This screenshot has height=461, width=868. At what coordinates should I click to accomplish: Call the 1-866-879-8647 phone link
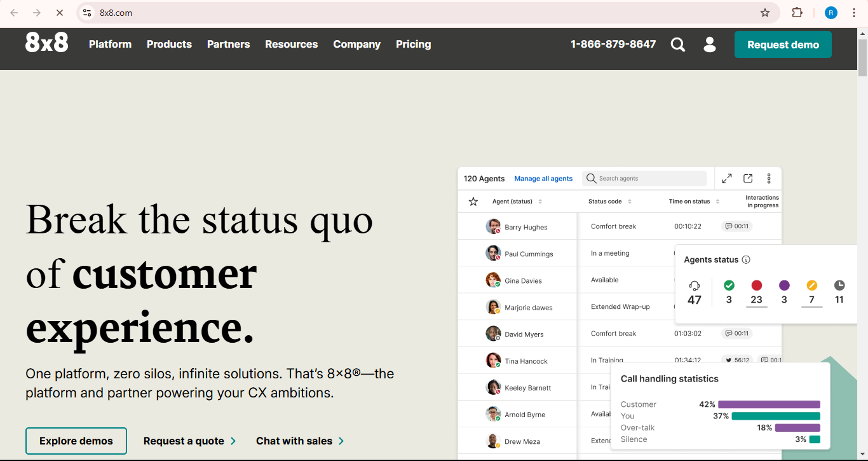coord(613,44)
